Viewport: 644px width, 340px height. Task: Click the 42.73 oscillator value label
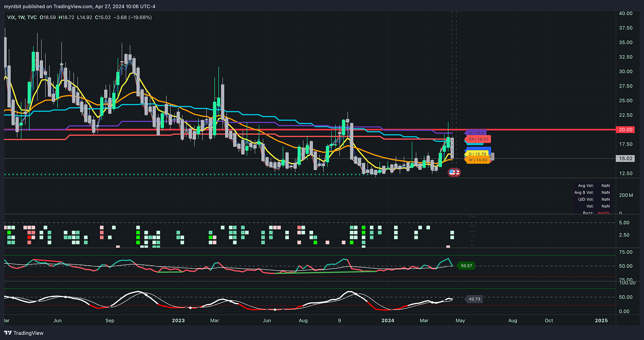click(473, 299)
